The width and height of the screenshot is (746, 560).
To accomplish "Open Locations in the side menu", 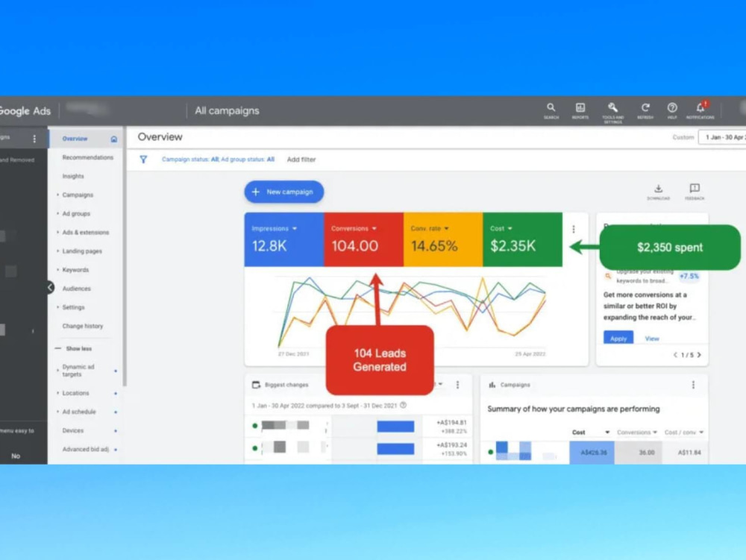I will [x=75, y=393].
